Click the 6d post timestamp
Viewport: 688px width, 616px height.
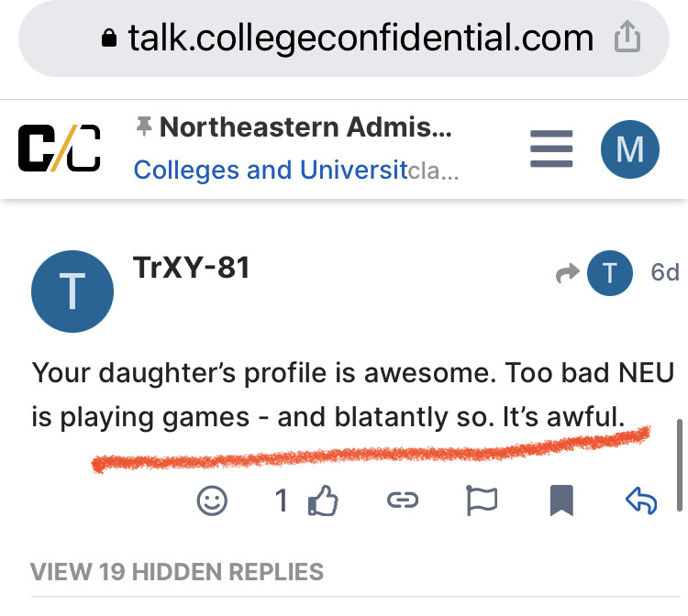click(665, 272)
